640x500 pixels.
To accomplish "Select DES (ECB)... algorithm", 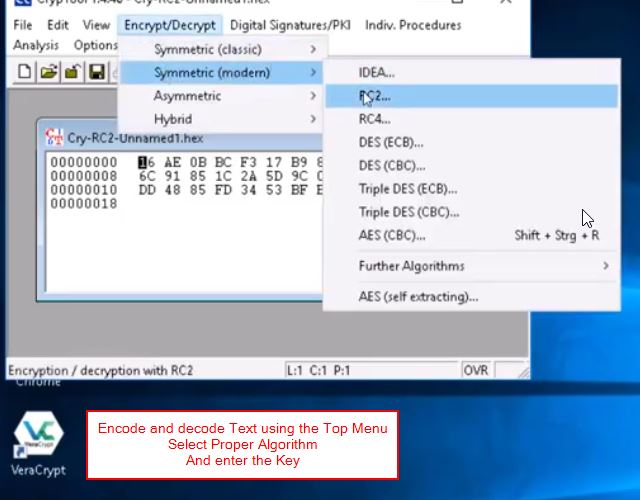I will pyautogui.click(x=472, y=142).
